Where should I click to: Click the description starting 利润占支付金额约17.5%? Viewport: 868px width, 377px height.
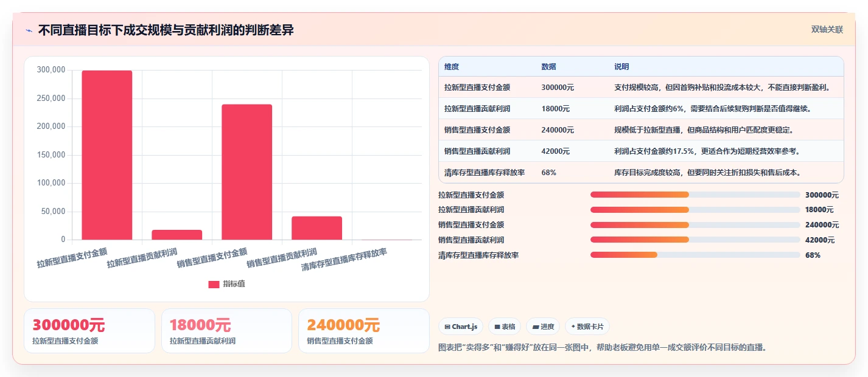(707, 151)
